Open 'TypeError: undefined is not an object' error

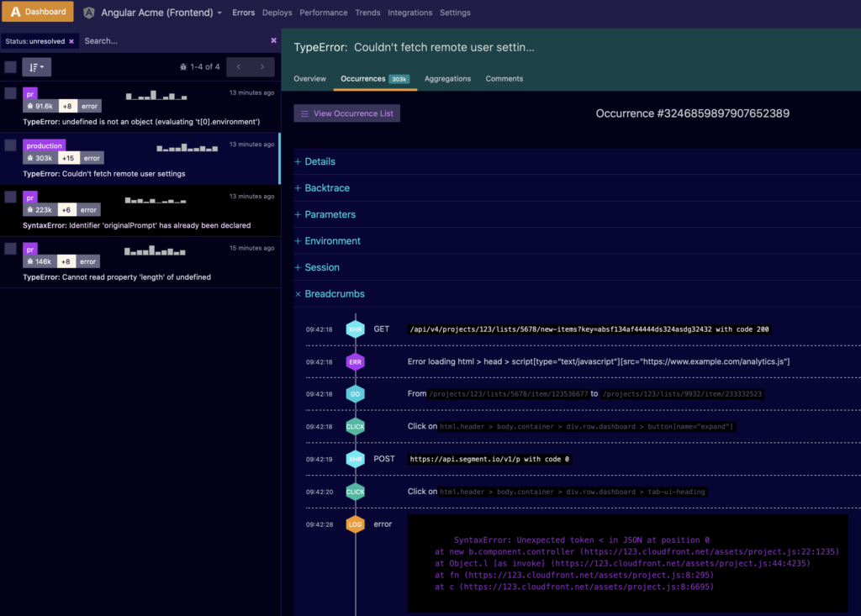[x=141, y=122]
